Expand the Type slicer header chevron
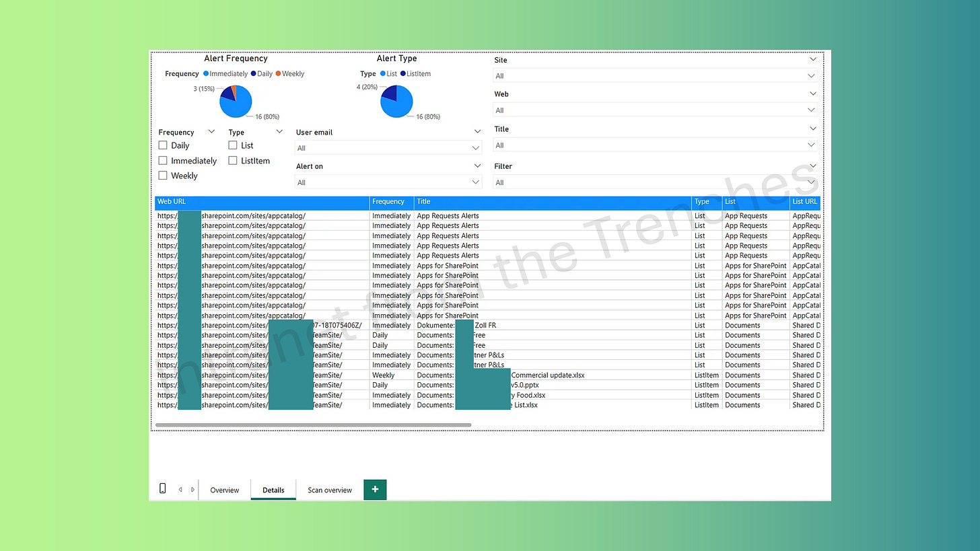 click(x=279, y=131)
